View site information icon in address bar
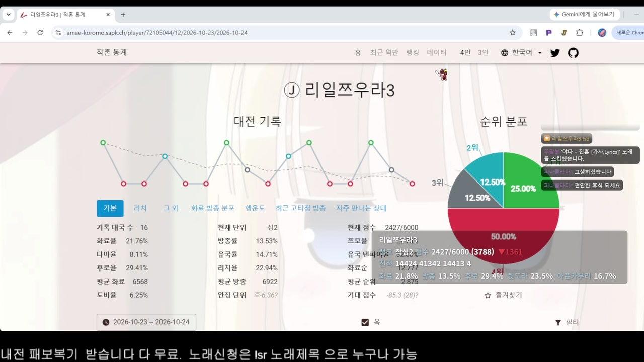The image size is (644, 362). [x=58, y=33]
